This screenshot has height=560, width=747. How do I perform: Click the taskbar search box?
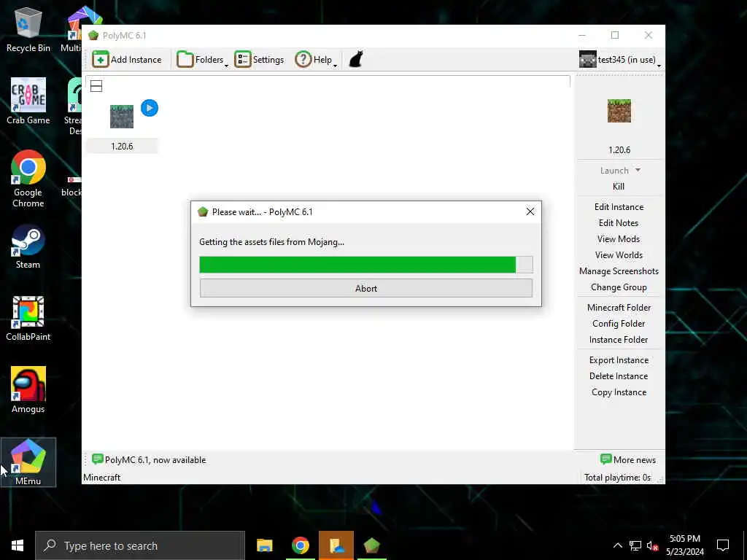point(140,545)
